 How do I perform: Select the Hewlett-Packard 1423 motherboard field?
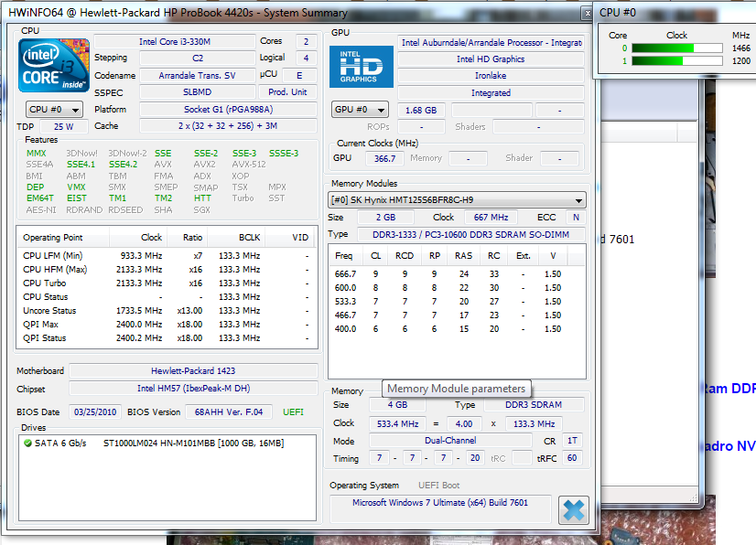[192, 371]
